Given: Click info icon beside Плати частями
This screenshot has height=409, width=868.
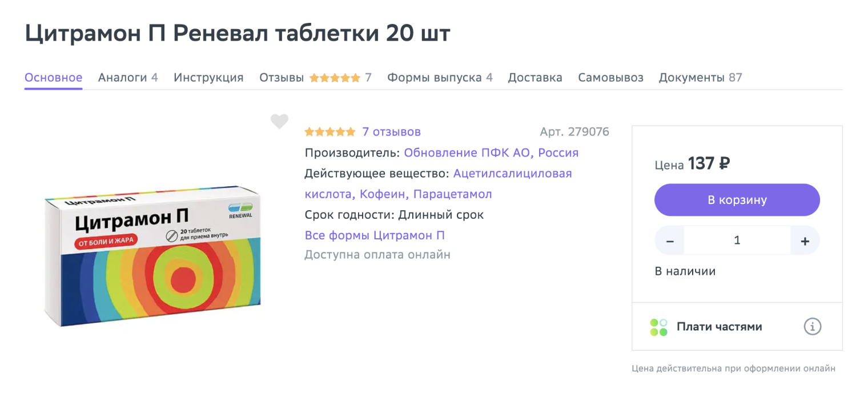Looking at the screenshot, I should click(812, 327).
